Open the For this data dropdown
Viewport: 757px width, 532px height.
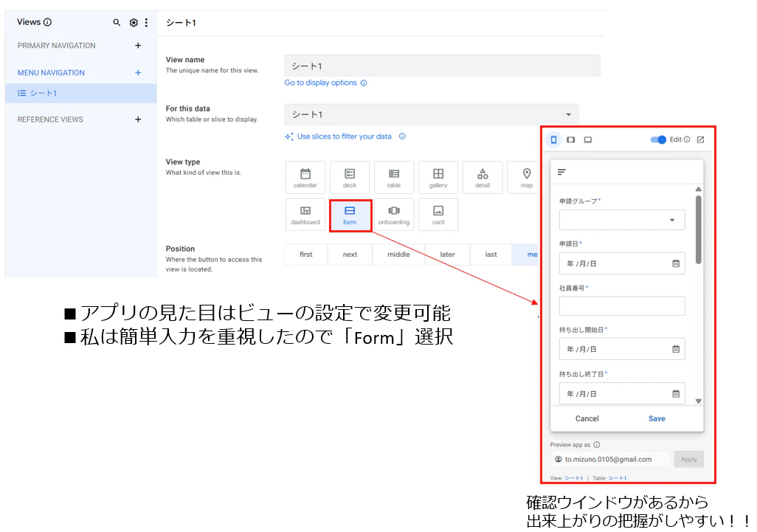tap(431, 114)
